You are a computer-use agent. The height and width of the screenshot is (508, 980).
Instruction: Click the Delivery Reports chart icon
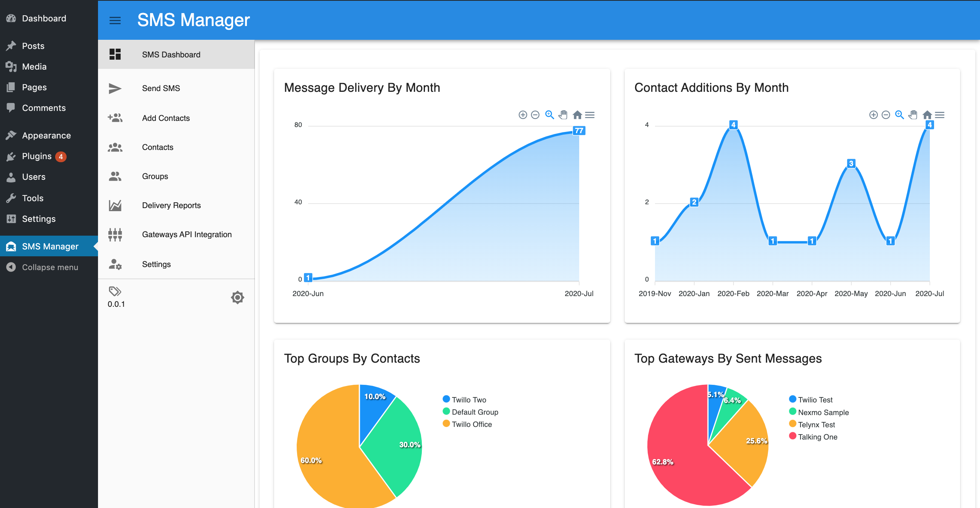[115, 205]
